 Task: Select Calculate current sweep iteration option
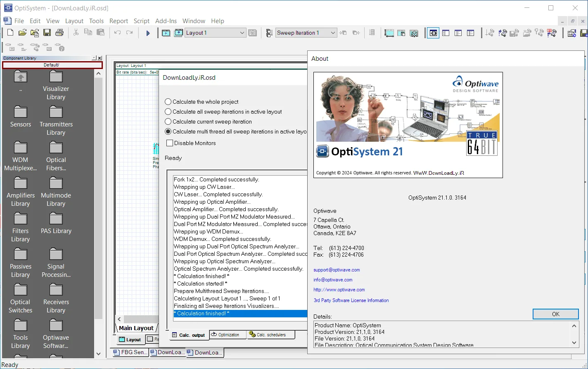[208, 121]
